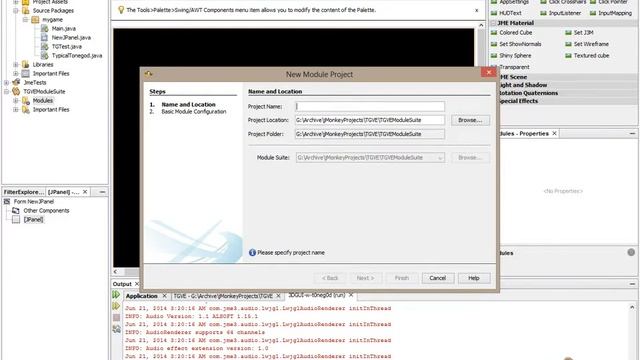The width and height of the screenshot is (640, 360).
Task: Select the Output panel tab
Action: click(x=122, y=284)
